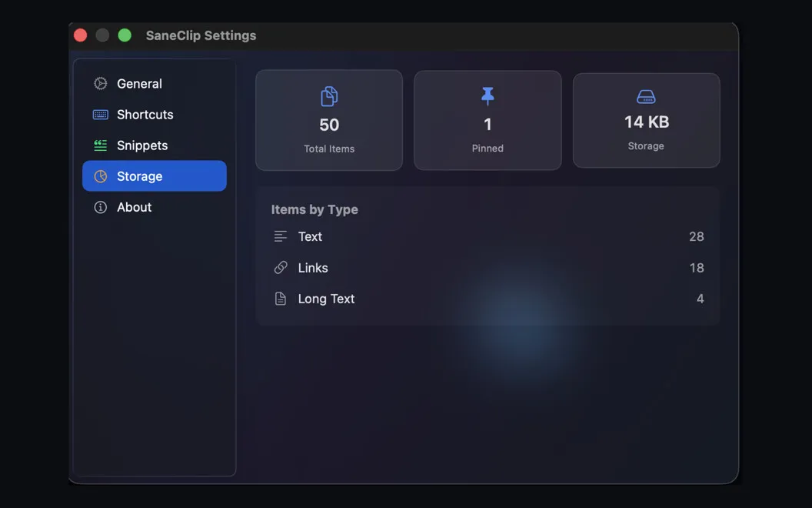The width and height of the screenshot is (812, 508).
Task: Click the '14 KB' storage value
Action: click(x=646, y=122)
